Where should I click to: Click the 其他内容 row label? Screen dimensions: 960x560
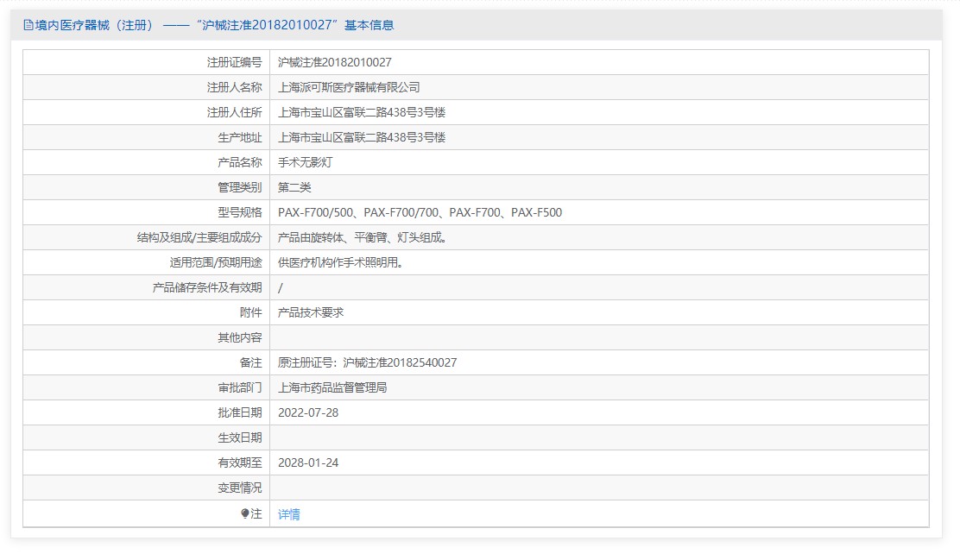tap(240, 338)
